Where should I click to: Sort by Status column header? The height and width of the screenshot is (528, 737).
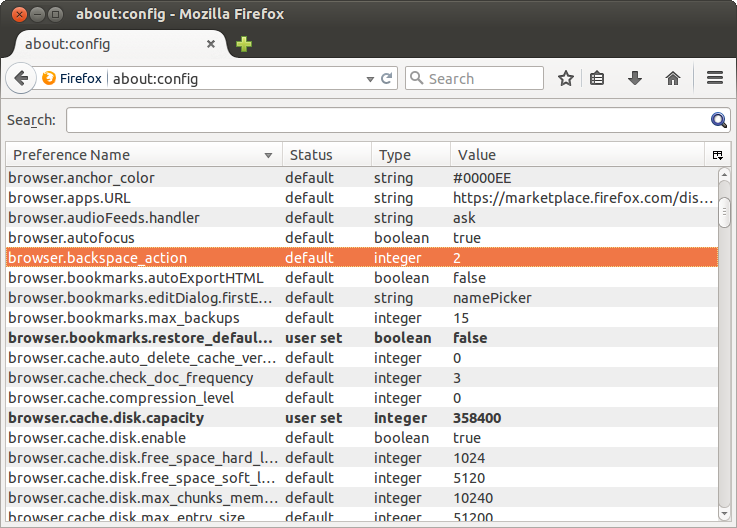coord(327,155)
